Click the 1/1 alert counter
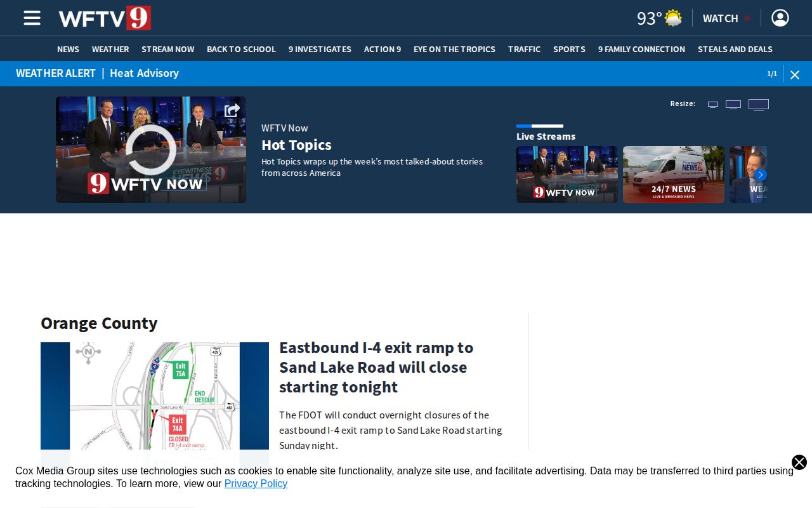The width and height of the screenshot is (812, 508). point(772,74)
